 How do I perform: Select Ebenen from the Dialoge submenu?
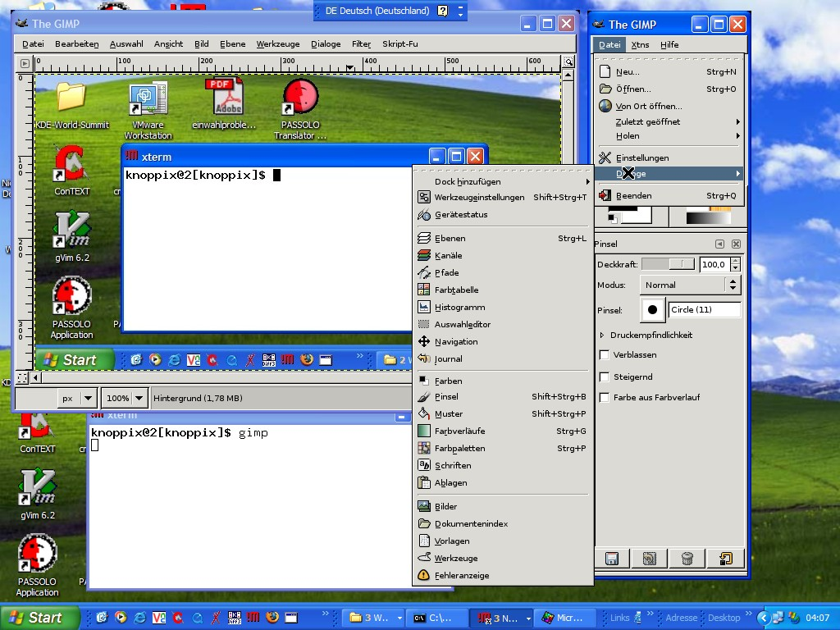[450, 239]
